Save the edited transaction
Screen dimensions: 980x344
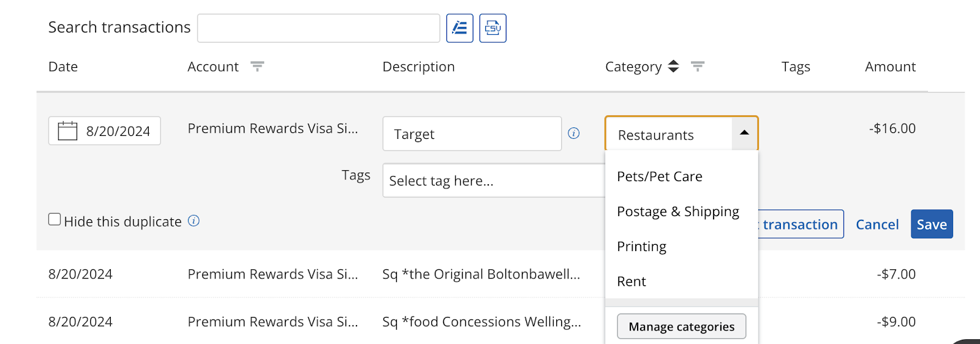[932, 224]
